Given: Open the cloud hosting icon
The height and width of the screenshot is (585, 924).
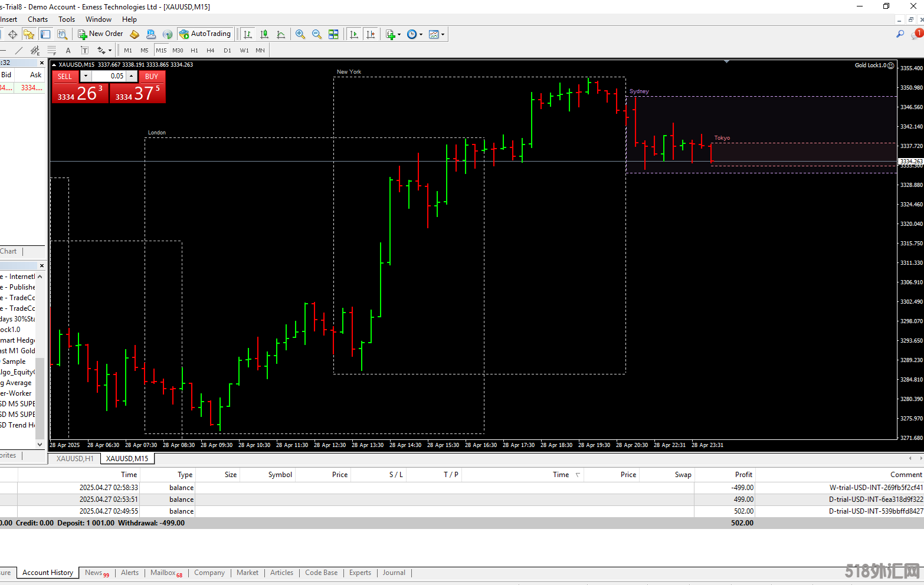Looking at the screenshot, I should coord(151,34).
